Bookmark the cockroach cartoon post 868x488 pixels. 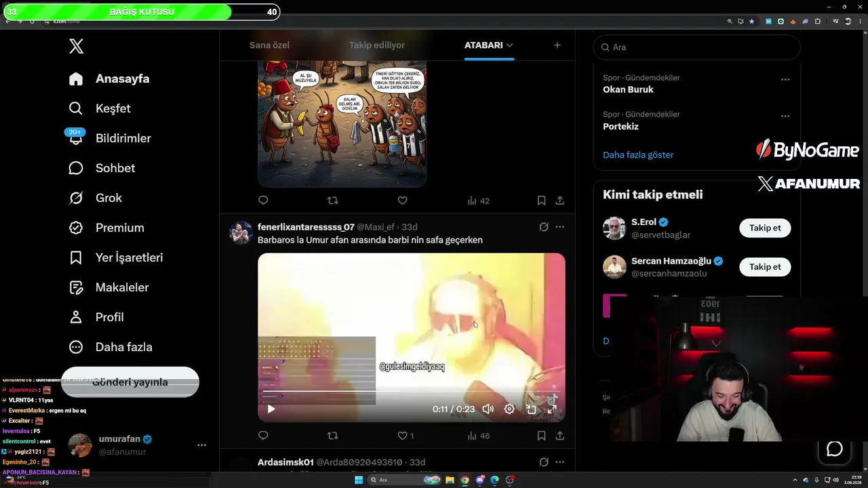(541, 201)
